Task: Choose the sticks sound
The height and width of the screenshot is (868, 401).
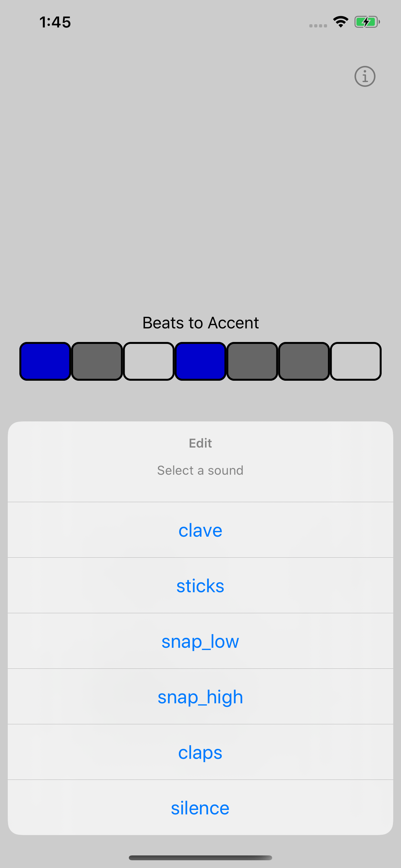Action: (x=200, y=586)
